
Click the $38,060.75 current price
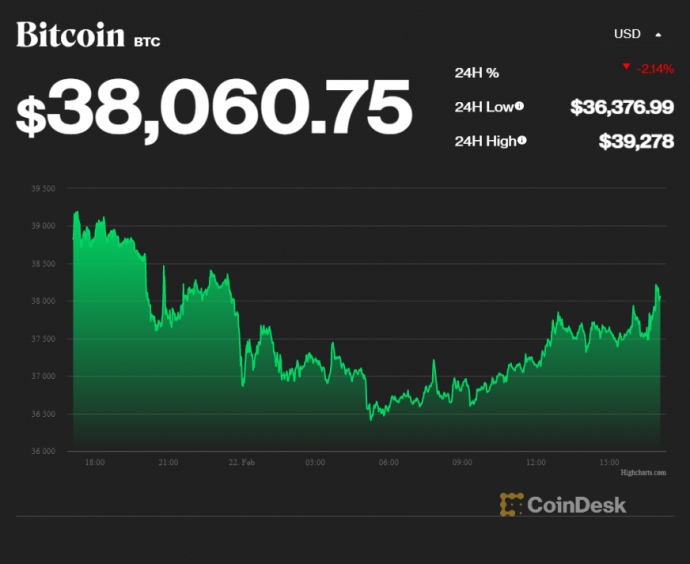[x=214, y=108]
